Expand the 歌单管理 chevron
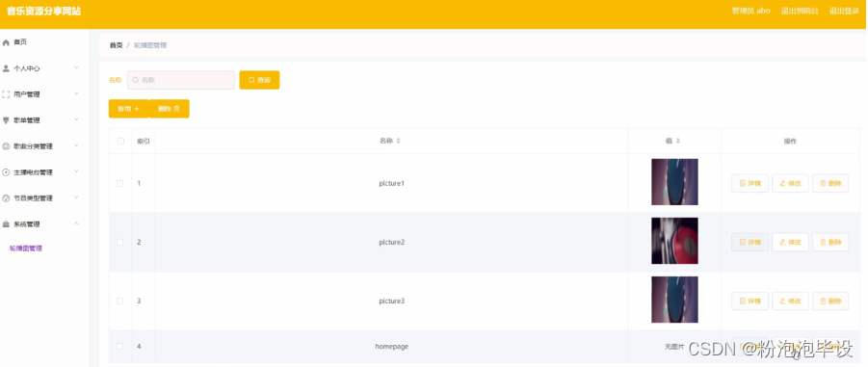This screenshot has width=868, height=367. pyautogui.click(x=76, y=119)
